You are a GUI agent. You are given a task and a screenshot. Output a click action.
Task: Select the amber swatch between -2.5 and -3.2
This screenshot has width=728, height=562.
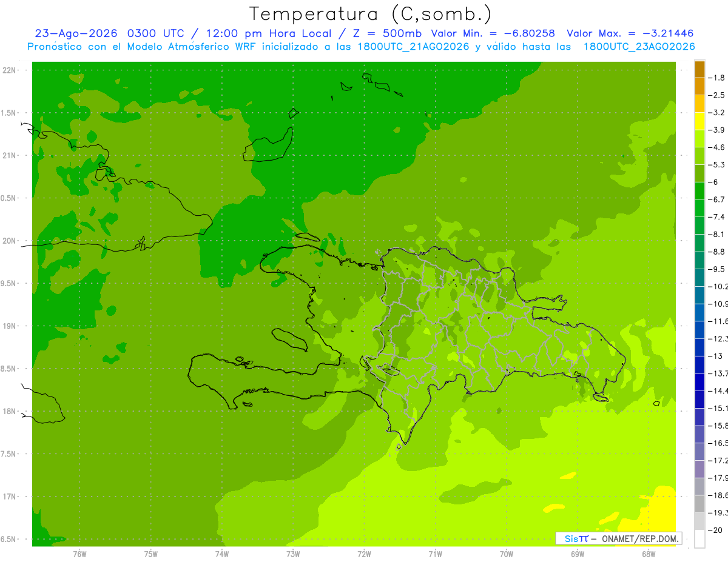[x=699, y=104]
